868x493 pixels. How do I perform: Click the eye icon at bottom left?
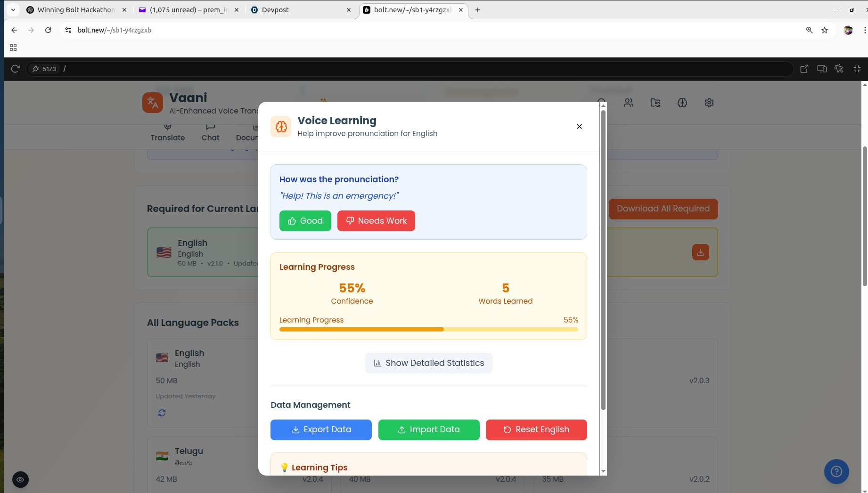coord(20,480)
